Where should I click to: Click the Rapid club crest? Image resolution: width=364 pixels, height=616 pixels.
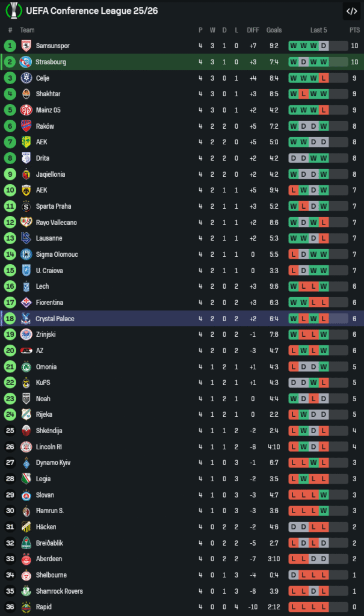[x=26, y=607]
